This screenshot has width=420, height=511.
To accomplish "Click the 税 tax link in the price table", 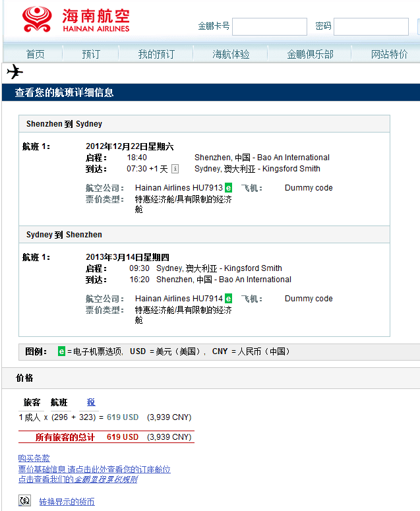I will (x=91, y=402).
